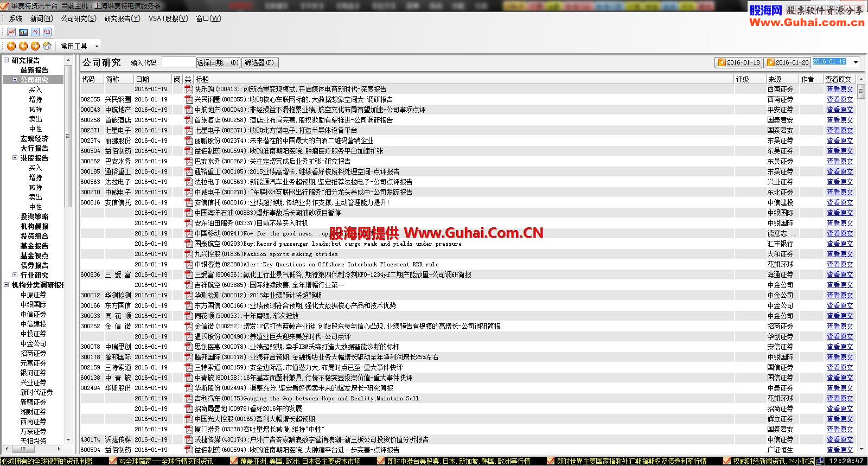Open the VSAT股搜(V) menu
868x466 pixels.
tap(168, 18)
